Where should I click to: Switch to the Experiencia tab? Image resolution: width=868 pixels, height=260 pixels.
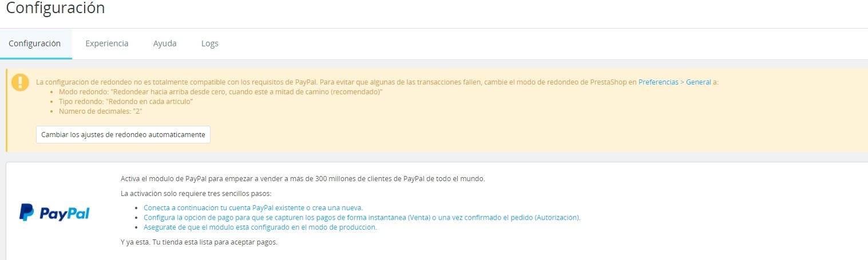click(107, 43)
